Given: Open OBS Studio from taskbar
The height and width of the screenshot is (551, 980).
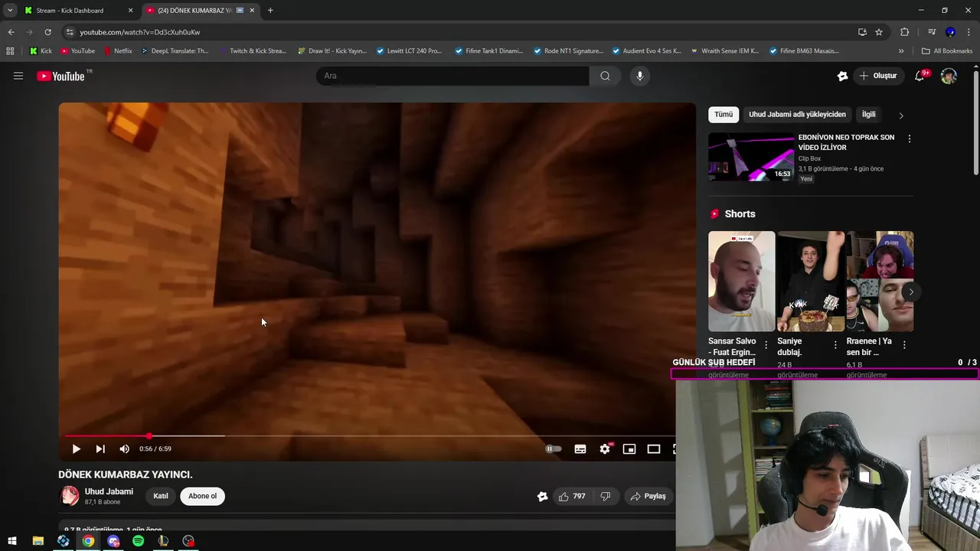Looking at the screenshot, I should [x=188, y=541].
